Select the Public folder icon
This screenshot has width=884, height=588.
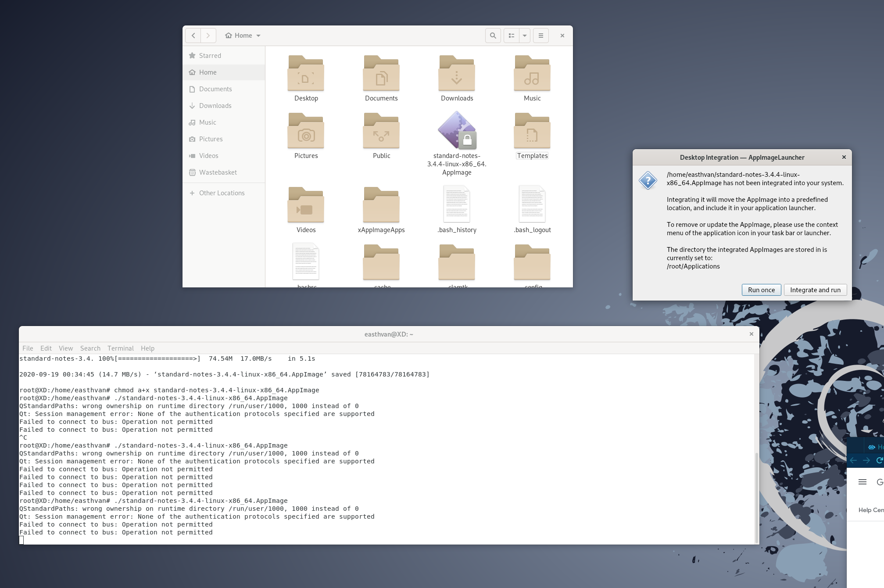(381, 131)
